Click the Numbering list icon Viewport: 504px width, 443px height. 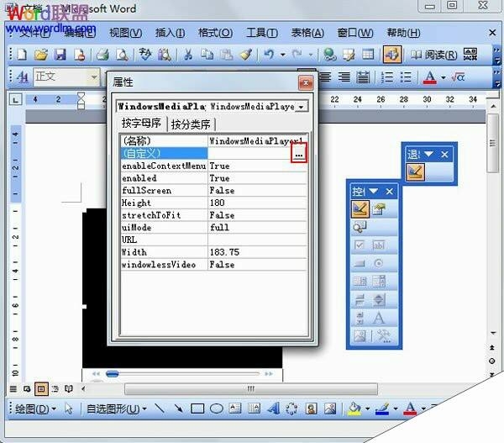(x=387, y=77)
